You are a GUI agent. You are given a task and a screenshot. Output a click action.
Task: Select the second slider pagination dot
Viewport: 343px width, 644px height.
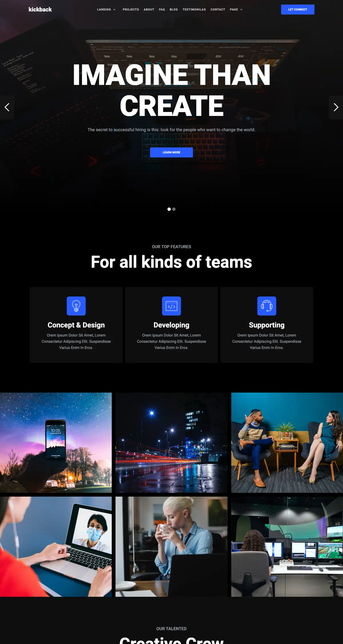174,209
